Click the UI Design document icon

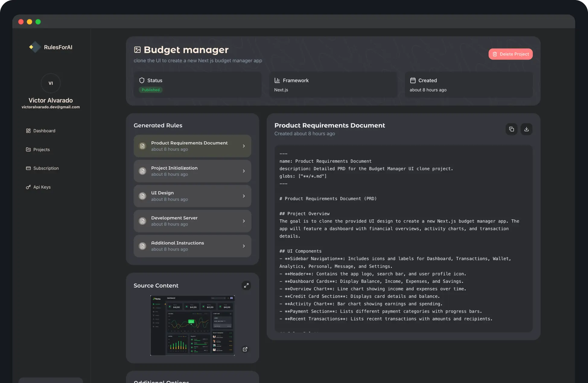tap(142, 196)
